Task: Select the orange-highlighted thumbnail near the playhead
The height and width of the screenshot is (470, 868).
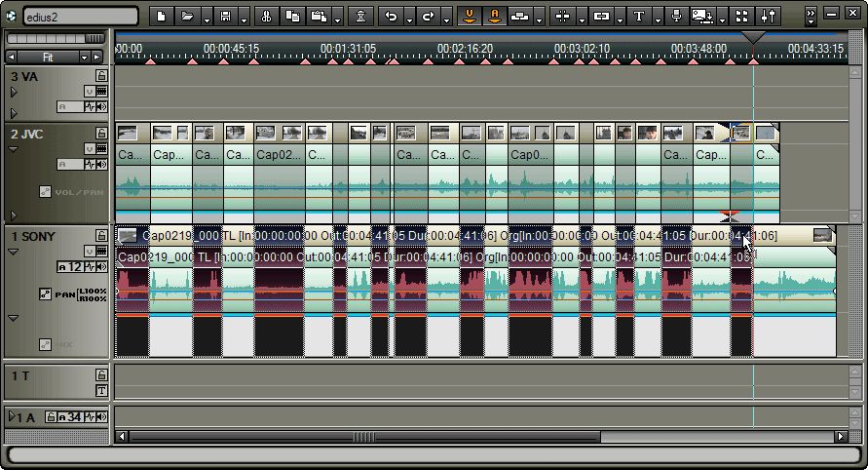Action: [741, 133]
